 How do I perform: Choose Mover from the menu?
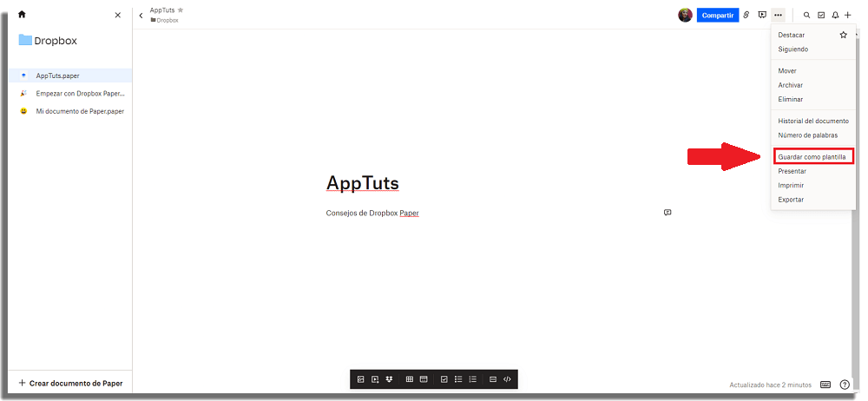pos(787,71)
